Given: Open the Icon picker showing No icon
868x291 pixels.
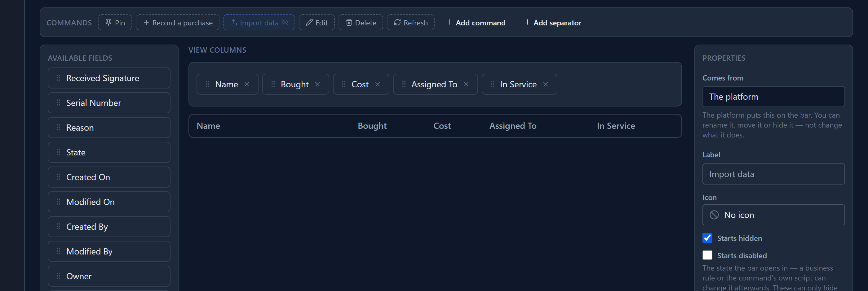Looking at the screenshot, I should 773,215.
